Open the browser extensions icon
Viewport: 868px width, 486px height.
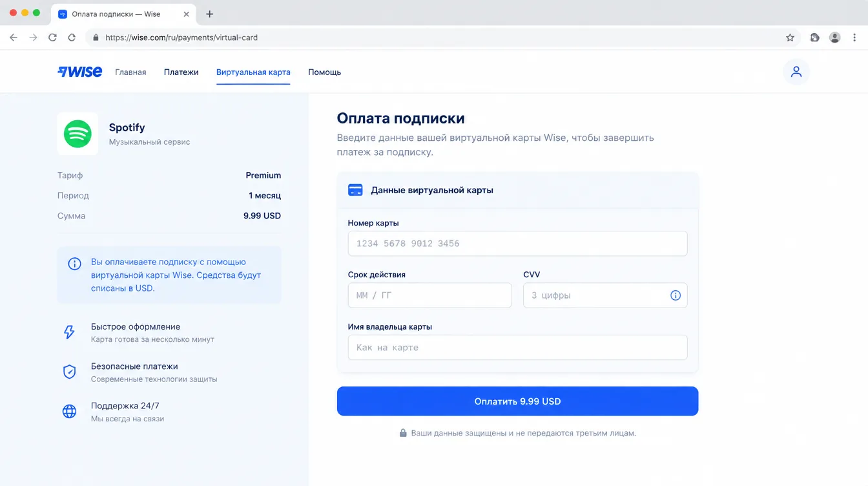coord(815,37)
